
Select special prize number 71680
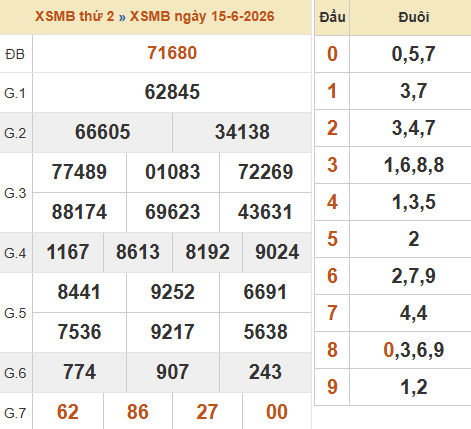pyautogui.click(x=172, y=53)
